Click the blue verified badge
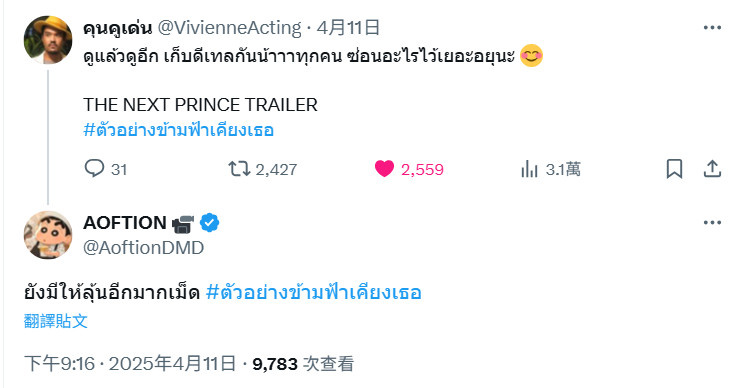Screen dimensions: 743x388 click(209, 223)
